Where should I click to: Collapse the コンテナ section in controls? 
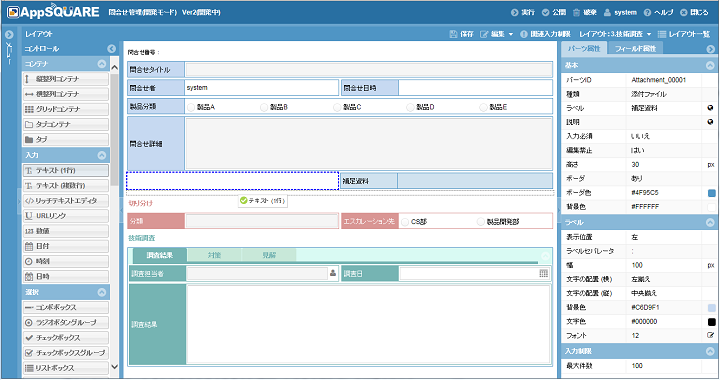(102, 64)
